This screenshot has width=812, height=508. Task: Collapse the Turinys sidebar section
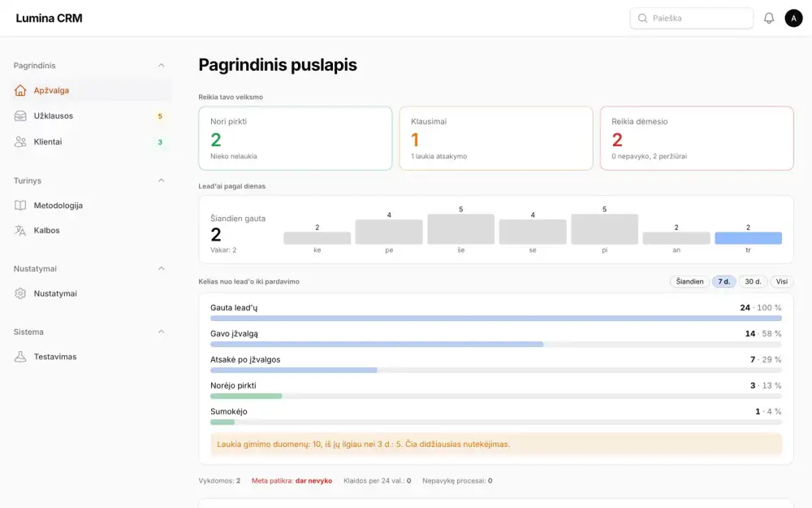161,180
